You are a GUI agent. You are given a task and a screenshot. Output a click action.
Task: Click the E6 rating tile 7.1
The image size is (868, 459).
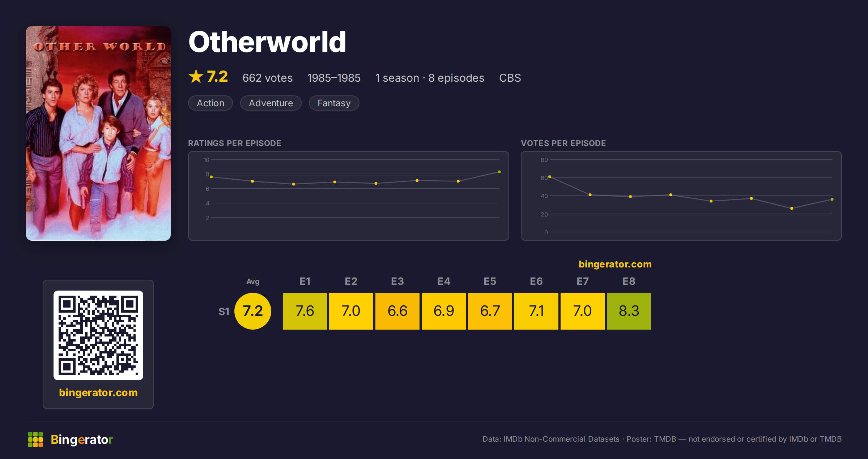click(536, 311)
